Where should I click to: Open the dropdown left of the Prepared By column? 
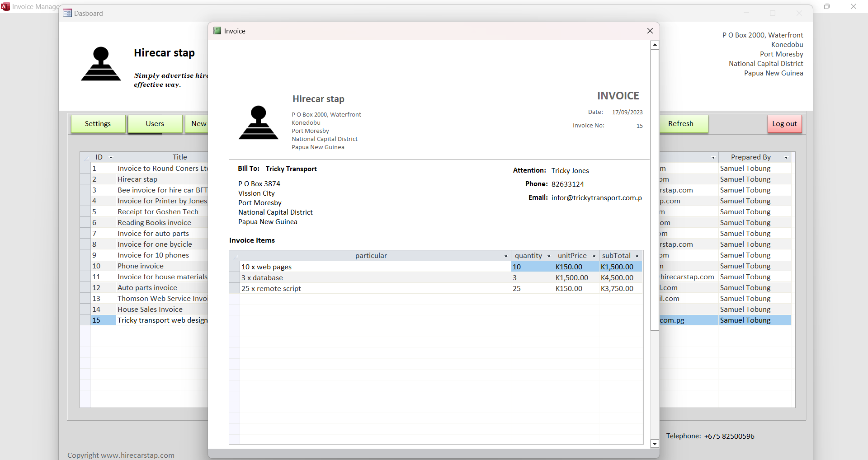(x=713, y=157)
